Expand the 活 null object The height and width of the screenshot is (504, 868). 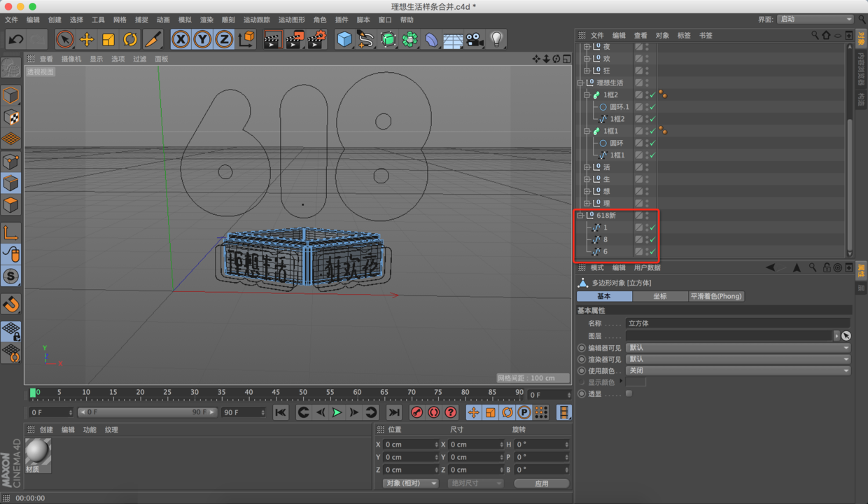[587, 167]
